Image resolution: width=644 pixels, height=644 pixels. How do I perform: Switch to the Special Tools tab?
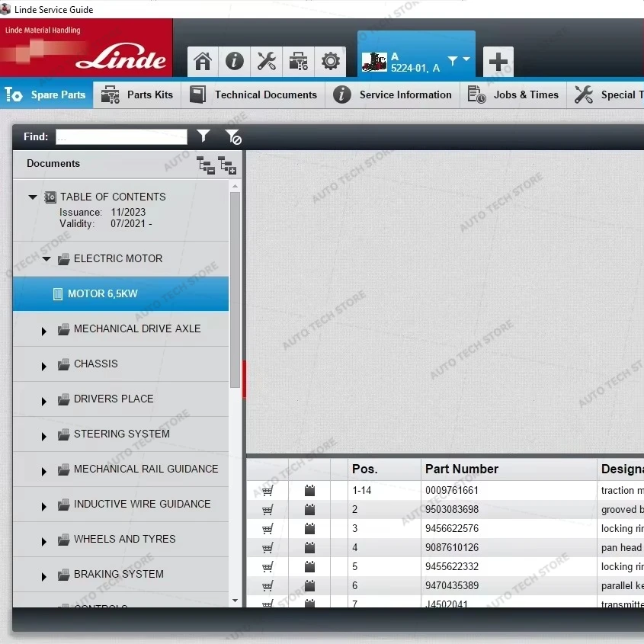coord(605,95)
